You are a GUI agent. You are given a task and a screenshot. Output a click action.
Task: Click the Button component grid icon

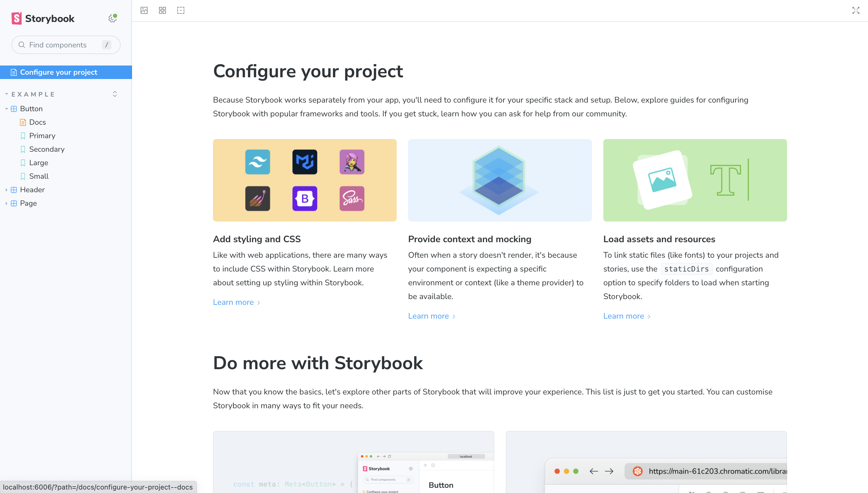pyautogui.click(x=14, y=109)
